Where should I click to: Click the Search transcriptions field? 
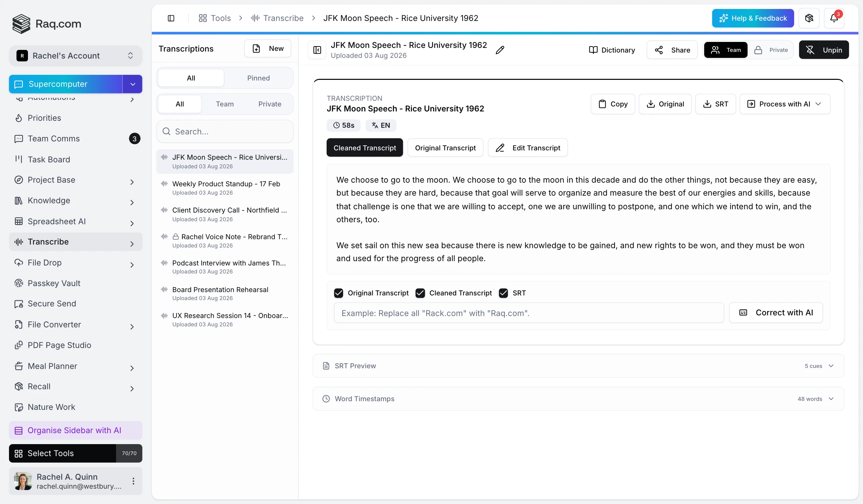[x=225, y=131]
